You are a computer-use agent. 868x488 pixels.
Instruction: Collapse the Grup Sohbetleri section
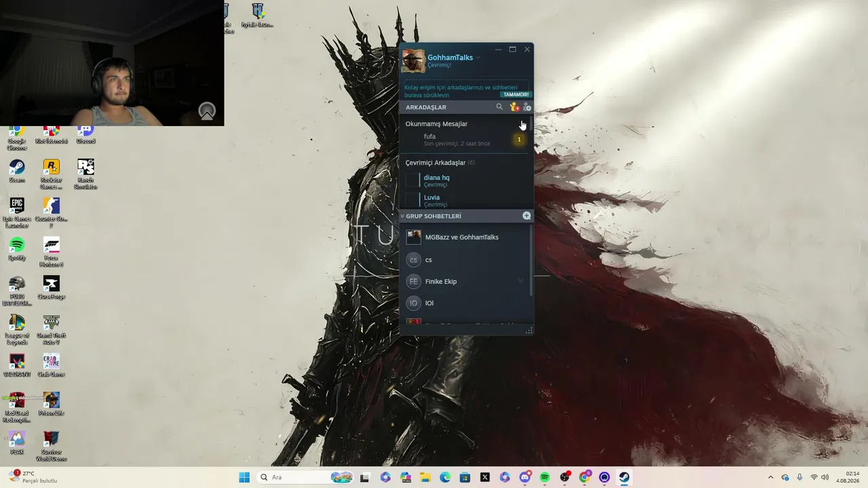(402, 216)
